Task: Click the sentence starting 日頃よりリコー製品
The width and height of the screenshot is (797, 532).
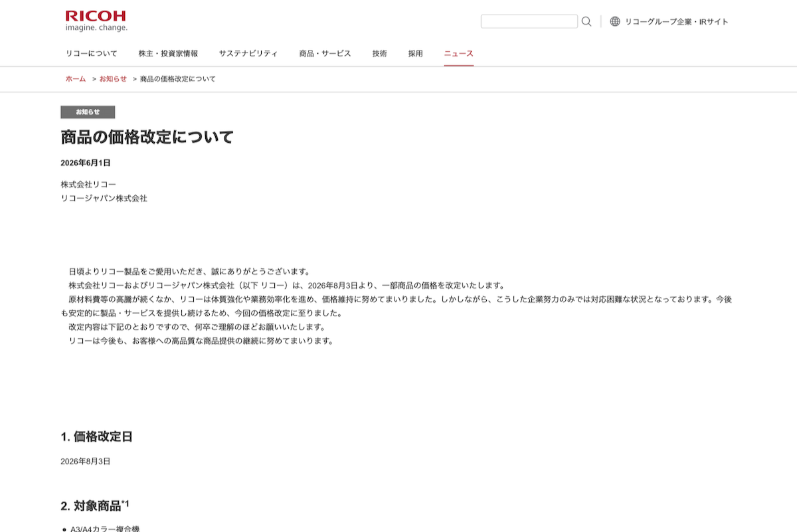Action: [x=189, y=272]
